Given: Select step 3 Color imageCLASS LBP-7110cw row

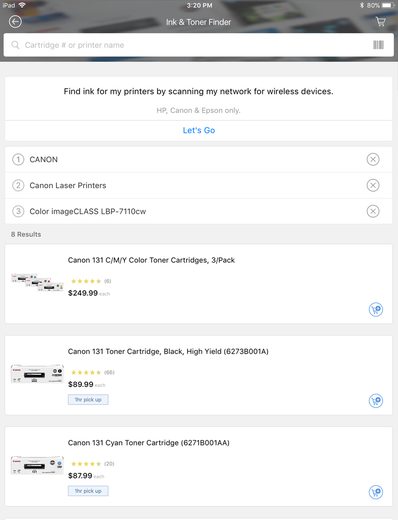Looking at the screenshot, I should (198, 211).
